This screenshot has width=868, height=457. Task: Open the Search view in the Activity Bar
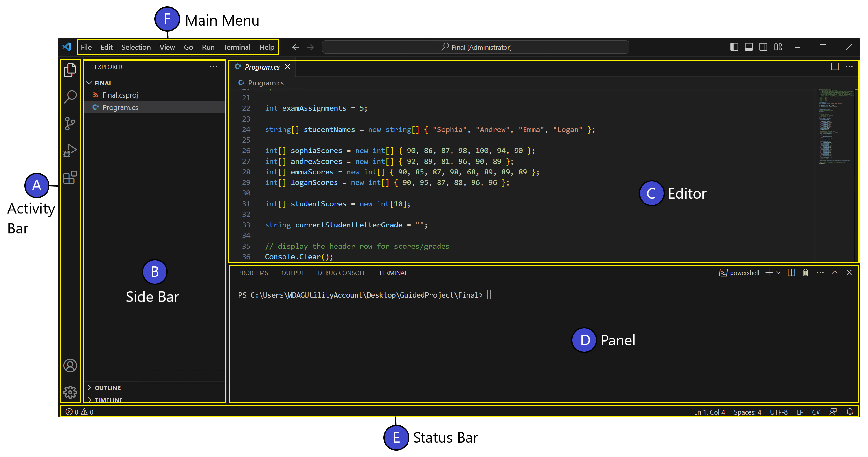tap(70, 97)
